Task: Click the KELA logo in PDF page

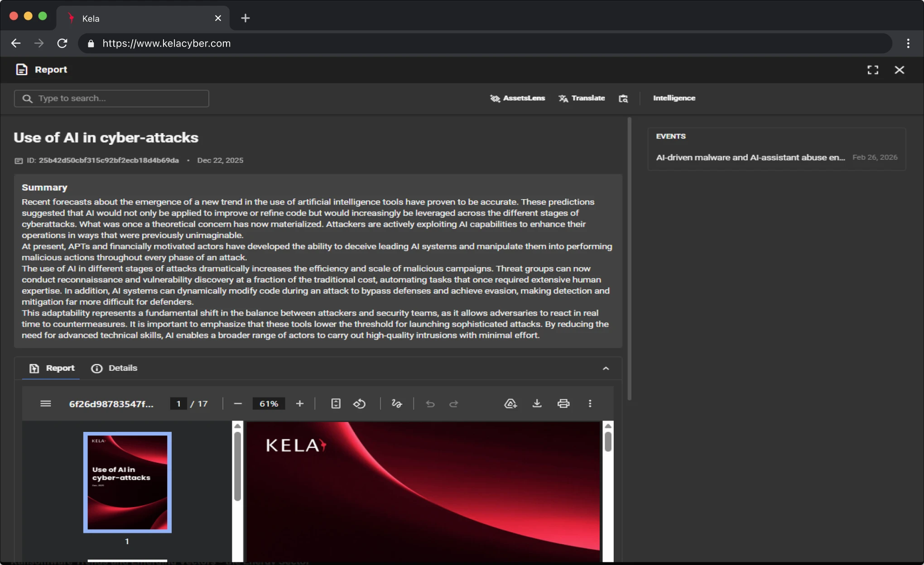Action: coord(296,445)
